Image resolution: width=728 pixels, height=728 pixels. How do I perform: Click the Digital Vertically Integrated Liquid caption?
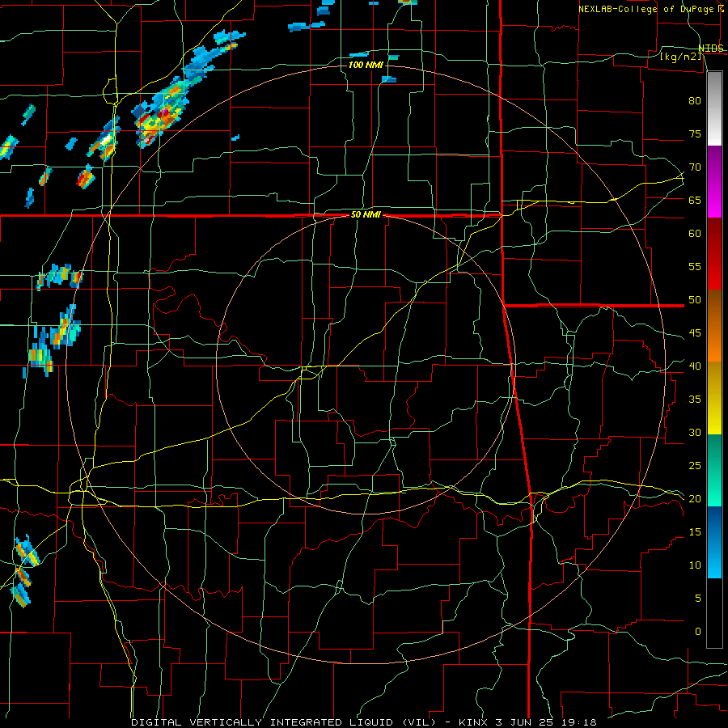[283, 722]
